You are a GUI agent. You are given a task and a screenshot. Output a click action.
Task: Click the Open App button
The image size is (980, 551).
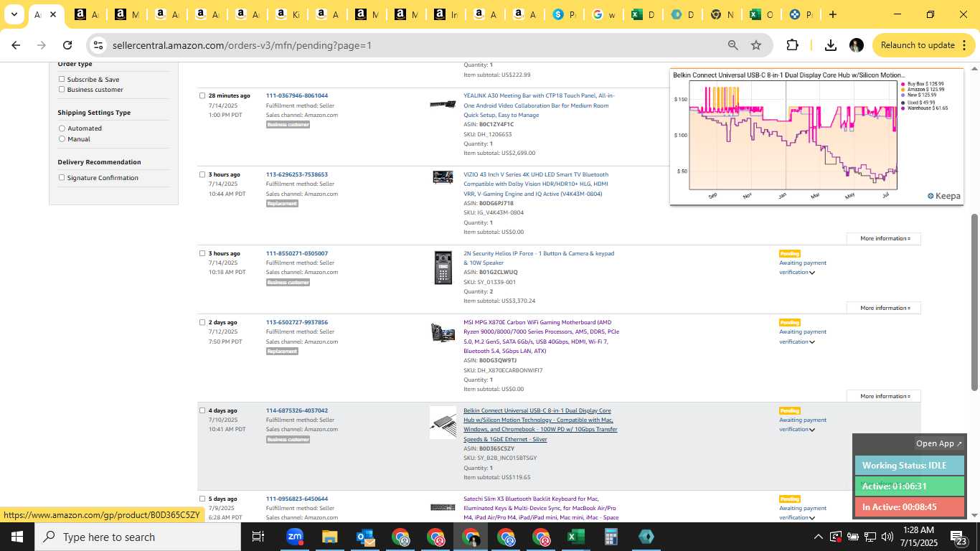click(x=939, y=443)
